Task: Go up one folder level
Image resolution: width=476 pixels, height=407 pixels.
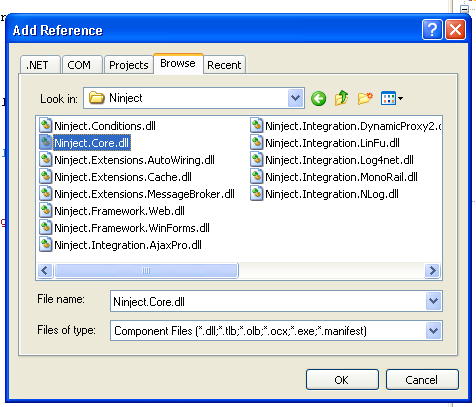Action: [342, 98]
